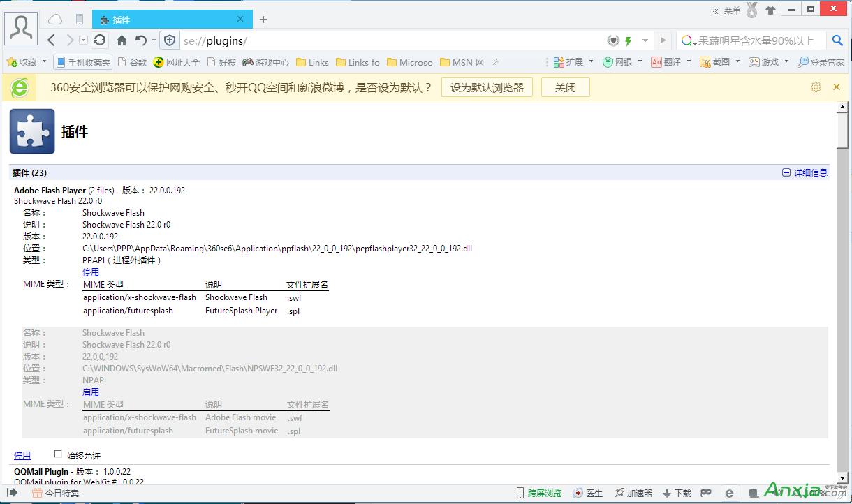This screenshot has height=504, width=852.
Task: Open 网址大全 bookmark
Action: [176, 62]
